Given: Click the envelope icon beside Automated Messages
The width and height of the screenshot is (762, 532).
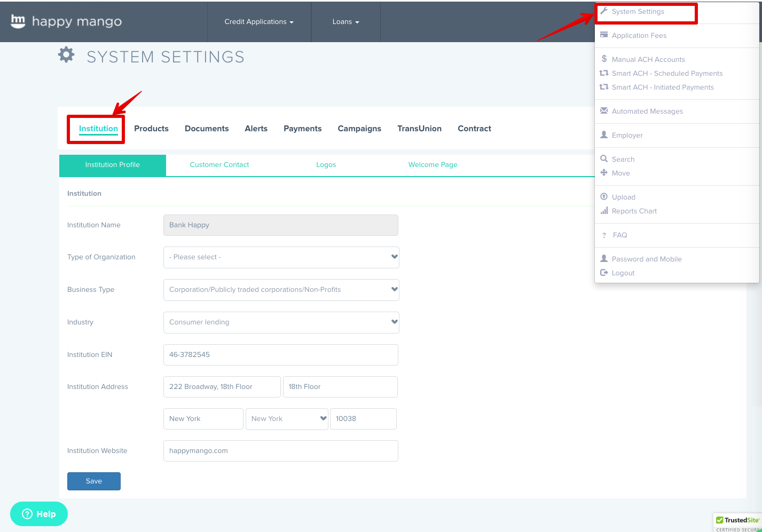Looking at the screenshot, I should coord(604,110).
